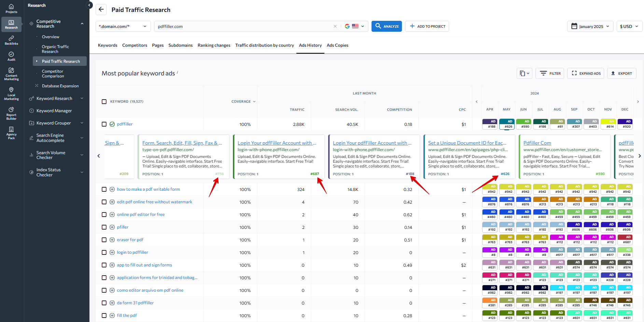Check 'how to make a pdf writable form' row
The height and width of the screenshot is (322, 644).
(104, 189)
